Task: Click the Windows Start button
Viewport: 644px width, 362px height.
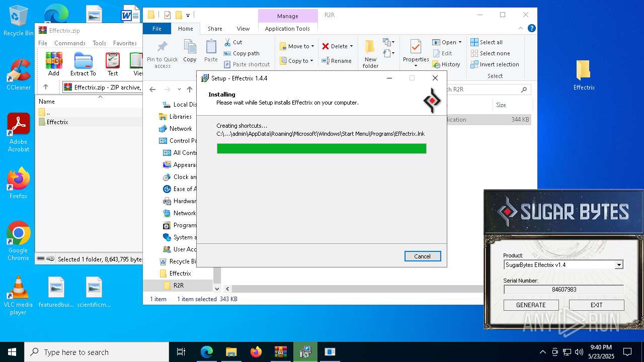Action: click(x=12, y=352)
